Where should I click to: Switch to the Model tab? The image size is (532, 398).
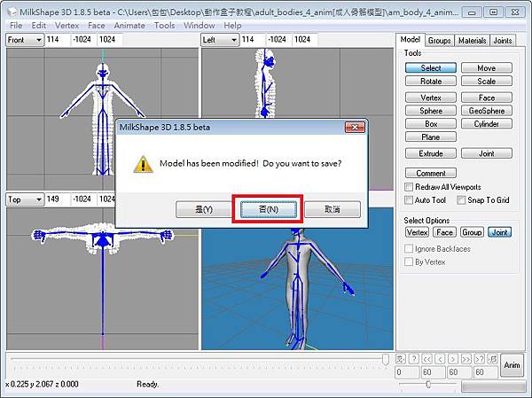click(411, 40)
